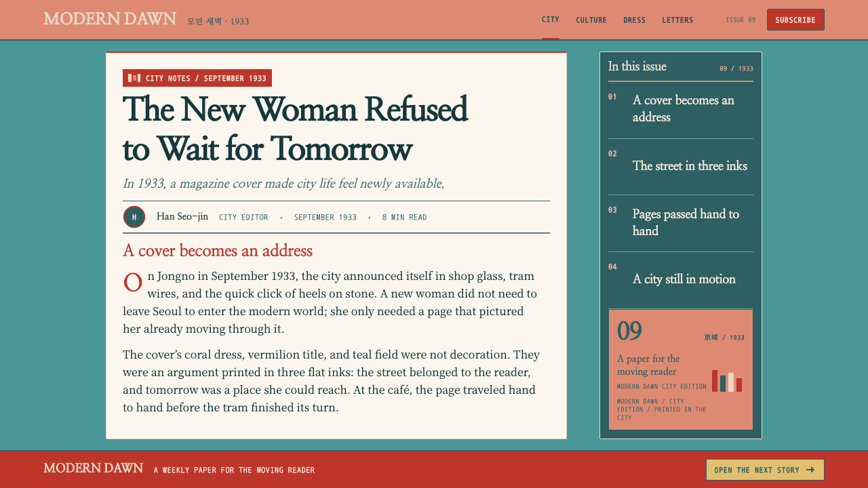The image size is (868, 488).
Task: Jump to 'A city still in motion' section
Action: click(681, 279)
